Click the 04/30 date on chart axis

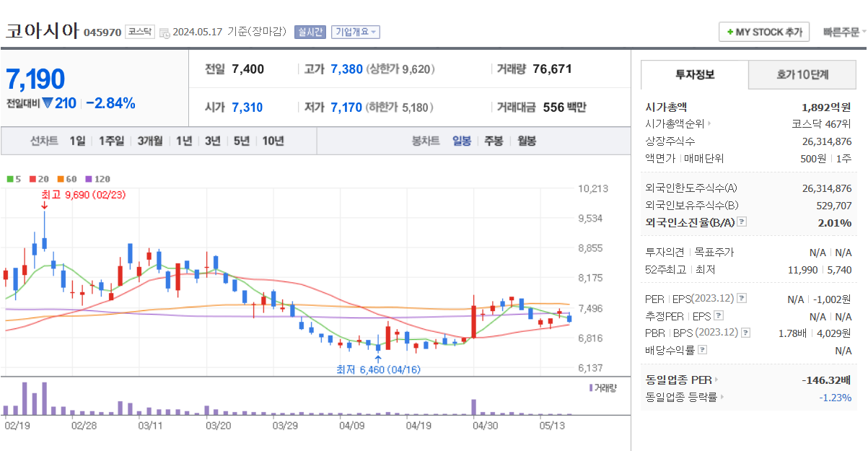[484, 426]
